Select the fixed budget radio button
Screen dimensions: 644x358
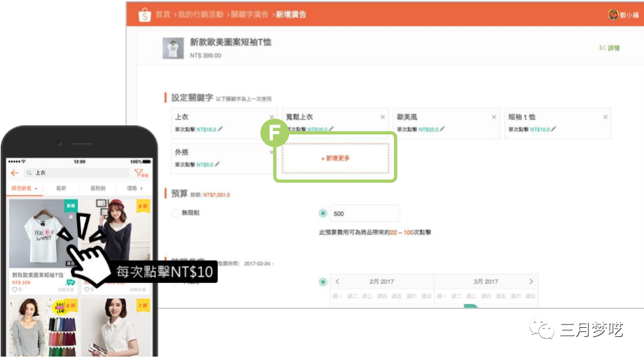tap(323, 213)
